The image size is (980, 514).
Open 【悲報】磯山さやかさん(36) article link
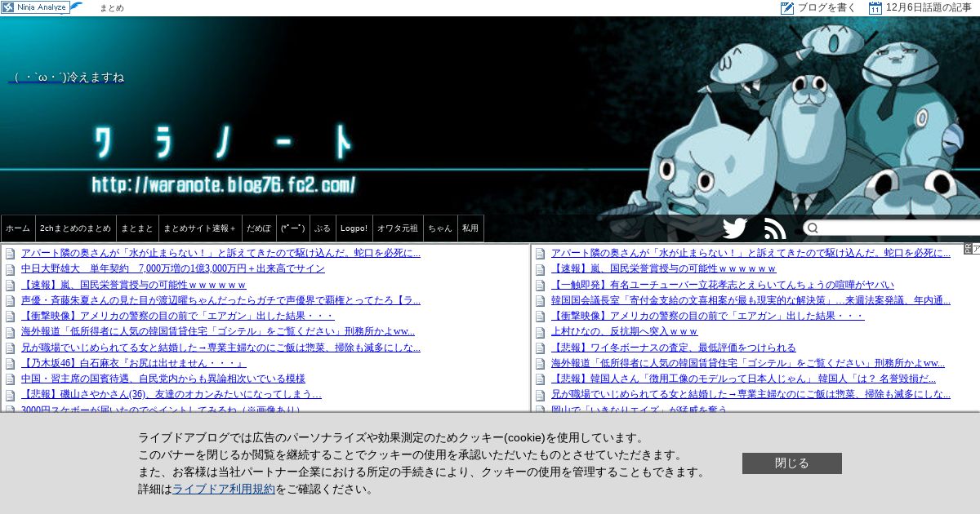[x=171, y=396]
